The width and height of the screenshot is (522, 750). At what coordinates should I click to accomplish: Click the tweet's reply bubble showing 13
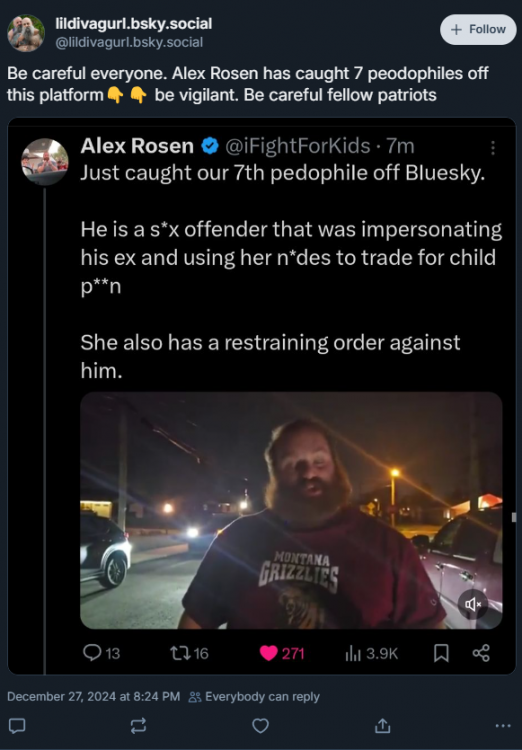(x=101, y=653)
